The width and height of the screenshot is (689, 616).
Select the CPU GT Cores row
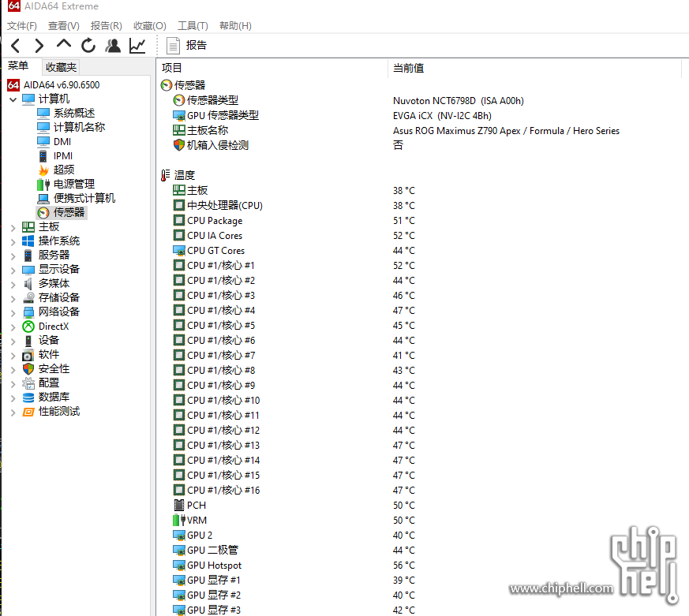click(294, 250)
